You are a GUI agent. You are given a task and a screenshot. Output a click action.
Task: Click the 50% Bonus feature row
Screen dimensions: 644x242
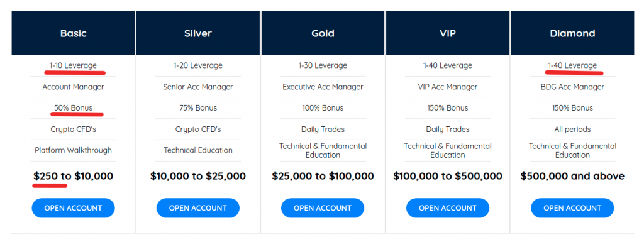click(x=73, y=108)
